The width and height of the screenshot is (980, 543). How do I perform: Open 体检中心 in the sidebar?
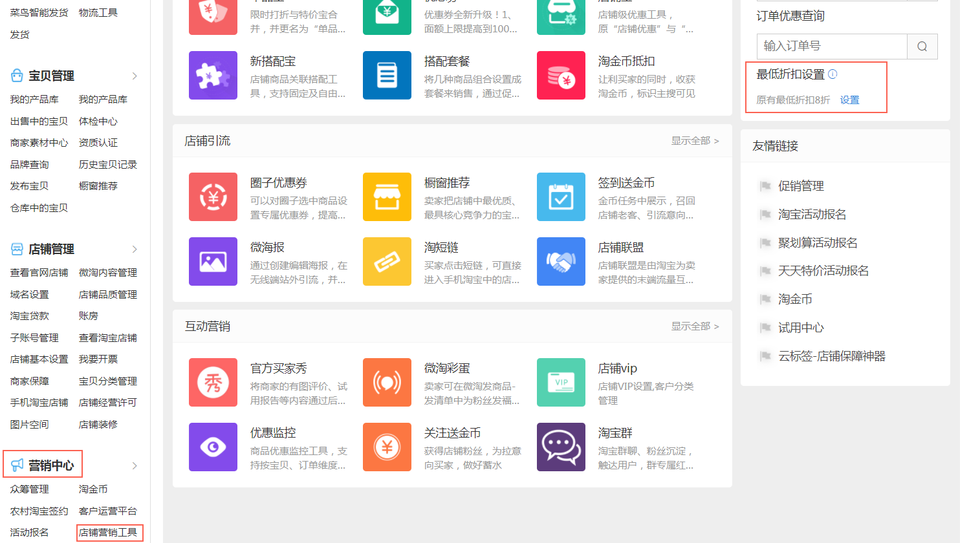(98, 122)
